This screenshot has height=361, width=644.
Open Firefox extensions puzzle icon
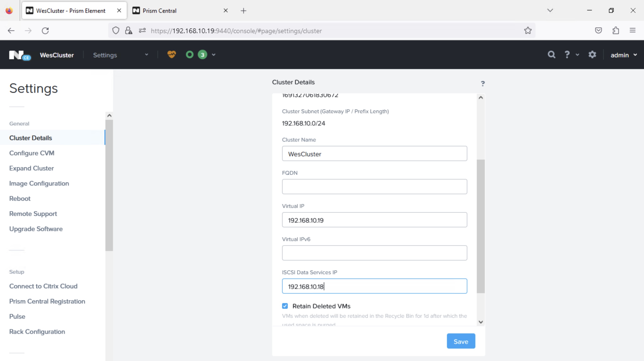point(616,31)
